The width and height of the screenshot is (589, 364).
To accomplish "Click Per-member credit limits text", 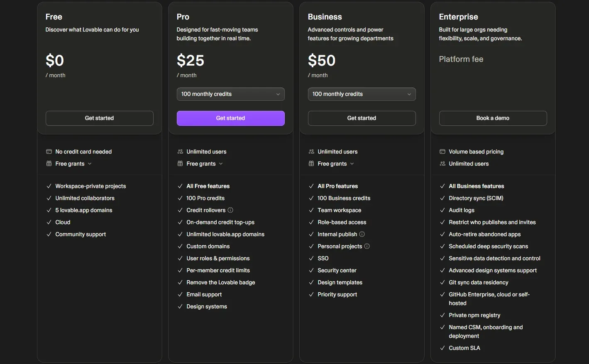I will click(x=218, y=270).
